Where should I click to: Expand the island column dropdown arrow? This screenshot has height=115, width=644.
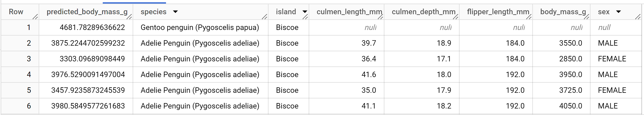[x=305, y=12]
